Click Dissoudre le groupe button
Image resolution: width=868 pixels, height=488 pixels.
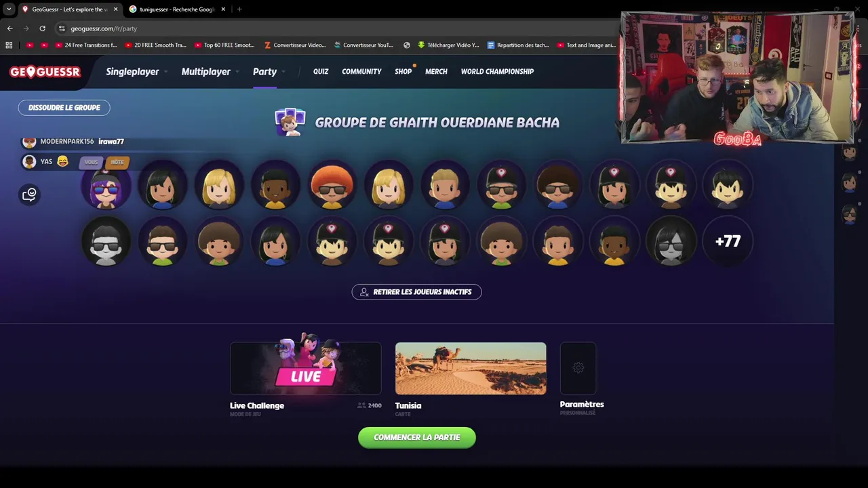point(64,108)
